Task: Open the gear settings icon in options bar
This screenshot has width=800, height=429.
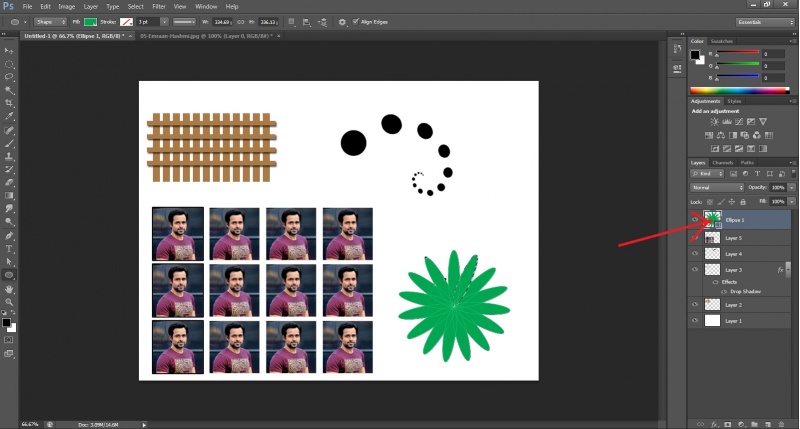Action: point(342,21)
